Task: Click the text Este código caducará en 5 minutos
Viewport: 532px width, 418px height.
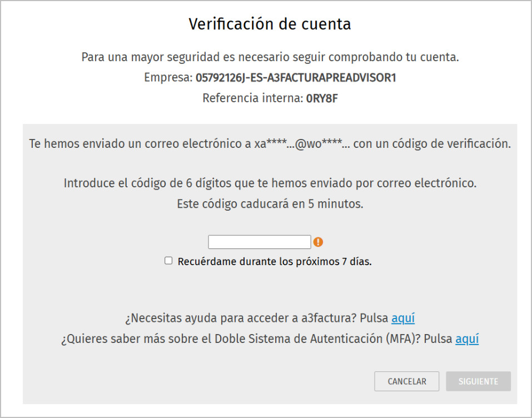Action: pyautogui.click(x=270, y=204)
